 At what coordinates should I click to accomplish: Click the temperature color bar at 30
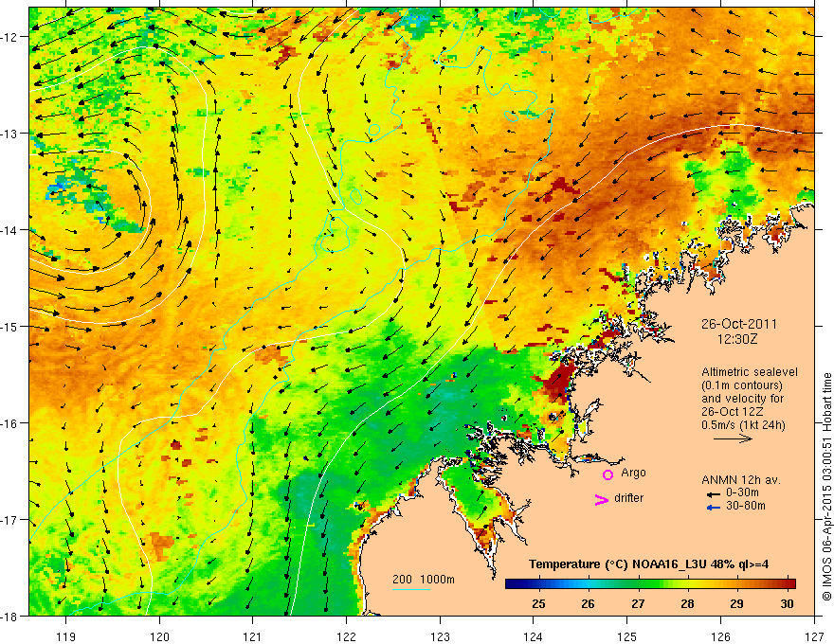tap(788, 584)
